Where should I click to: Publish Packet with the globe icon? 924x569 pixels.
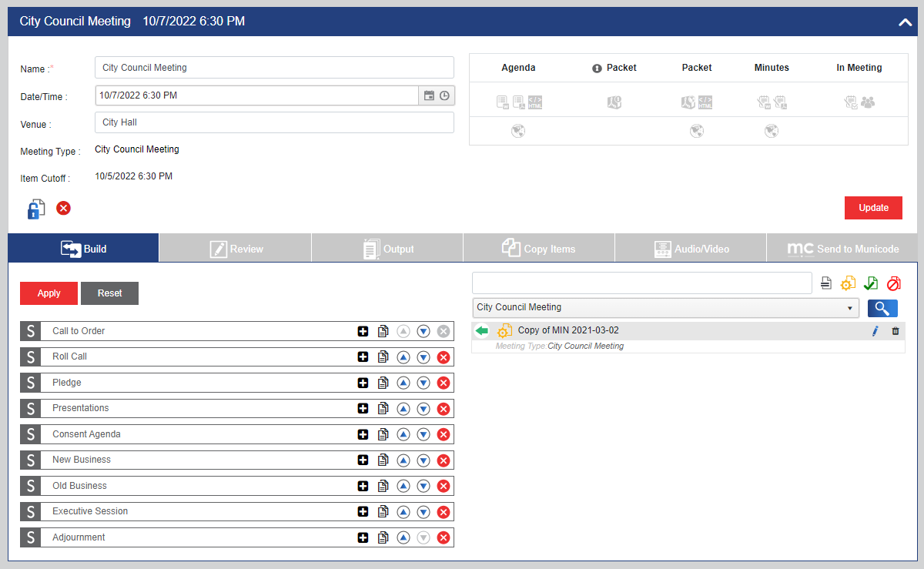[697, 131]
